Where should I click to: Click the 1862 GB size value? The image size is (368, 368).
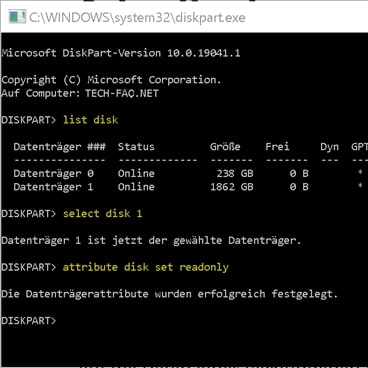pos(232,187)
